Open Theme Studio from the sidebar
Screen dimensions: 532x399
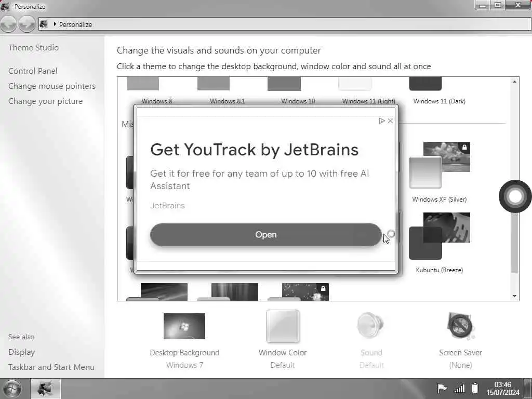pyautogui.click(x=34, y=47)
